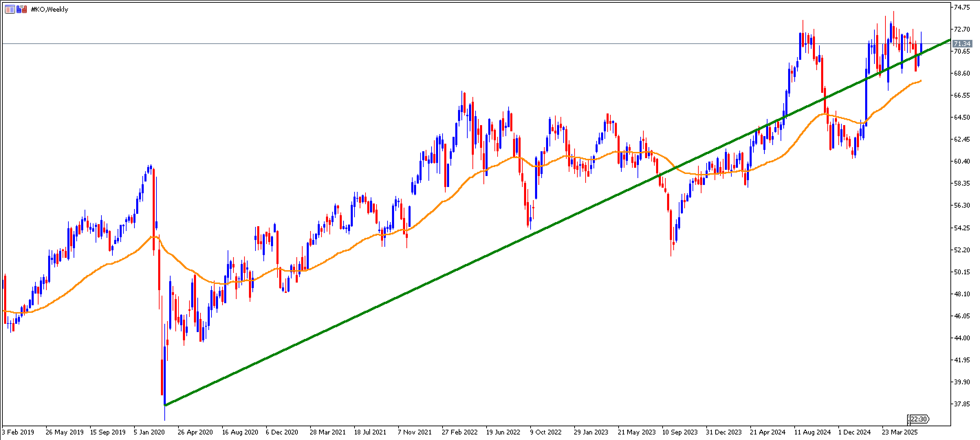Click the 9 Oct 2022 date label
This screenshot has height=440, width=980.
pyautogui.click(x=546, y=432)
